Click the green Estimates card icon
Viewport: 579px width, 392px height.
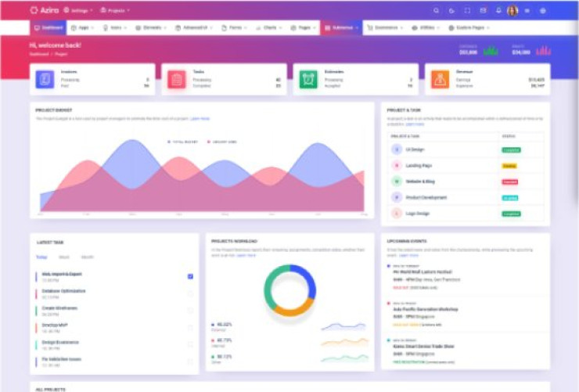coord(307,79)
